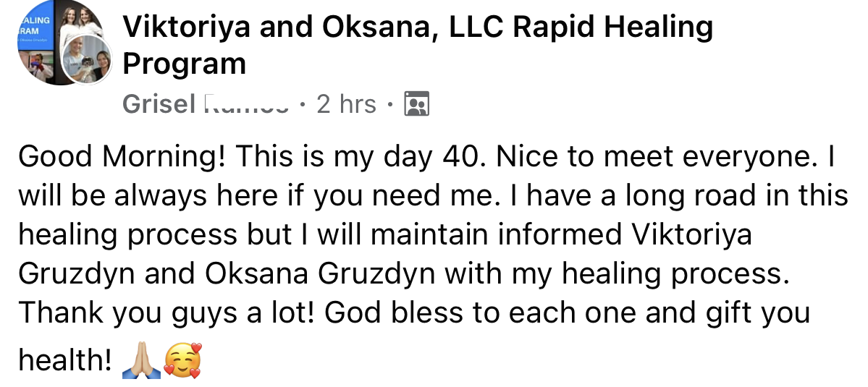Open poster Grisel's profile name
868x387 pixels.
point(206,104)
